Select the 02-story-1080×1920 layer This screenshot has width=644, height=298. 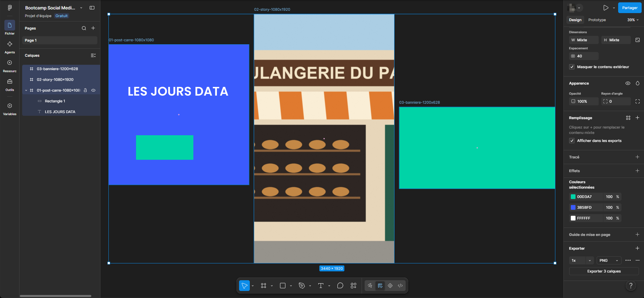(61, 80)
